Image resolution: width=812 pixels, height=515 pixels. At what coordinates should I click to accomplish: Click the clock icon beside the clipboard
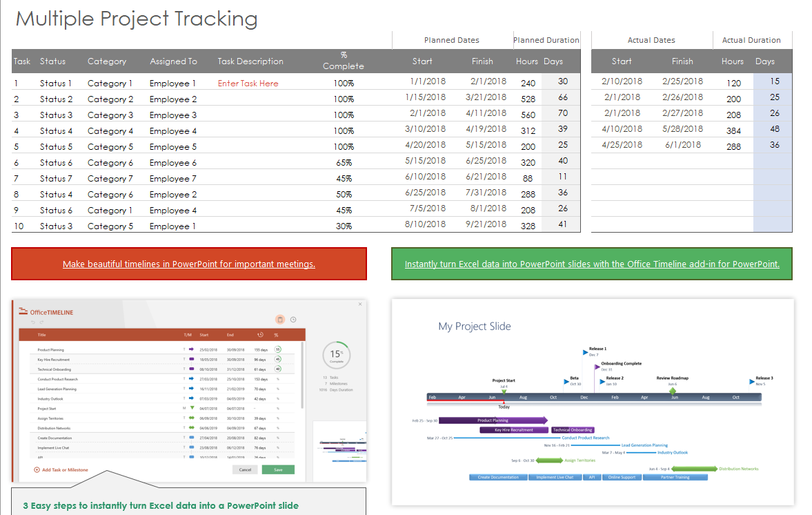pos(293,320)
